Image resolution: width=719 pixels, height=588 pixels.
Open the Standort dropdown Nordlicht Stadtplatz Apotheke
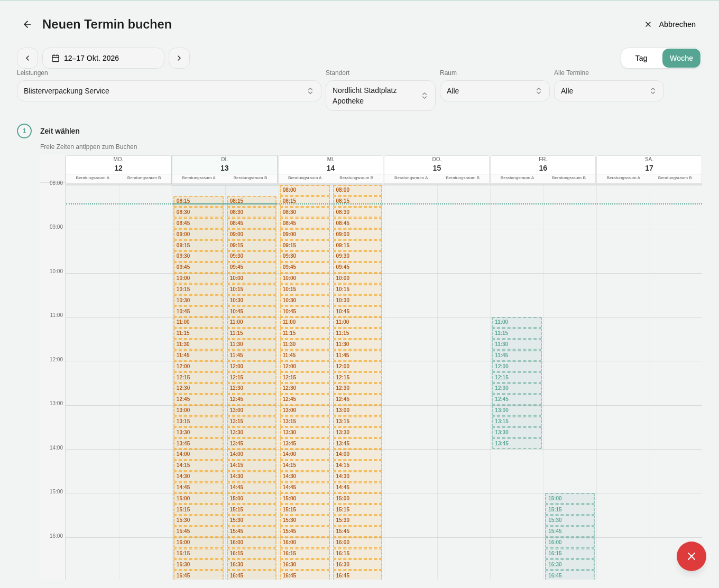(x=381, y=96)
